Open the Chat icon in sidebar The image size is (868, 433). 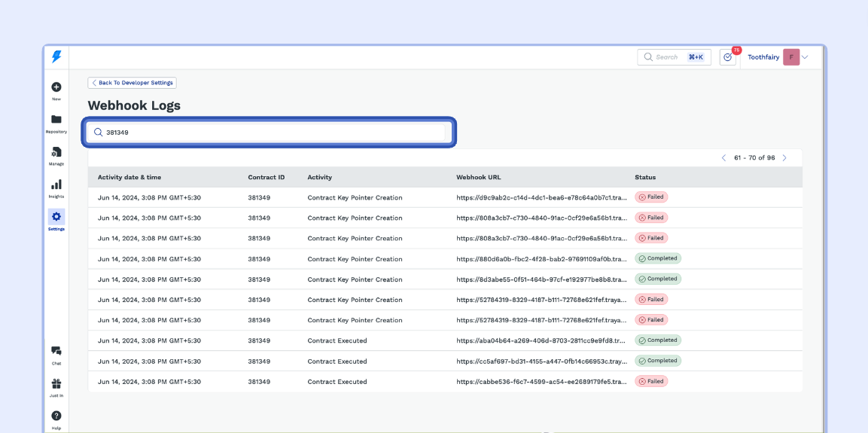click(56, 352)
